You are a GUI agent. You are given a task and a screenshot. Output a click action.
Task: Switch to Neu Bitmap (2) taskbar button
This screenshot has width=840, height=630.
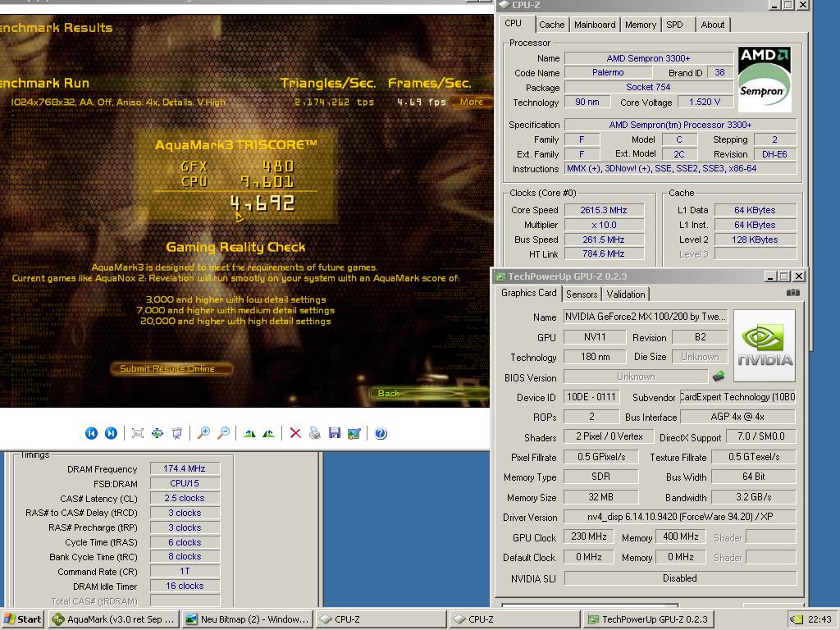pos(247,619)
